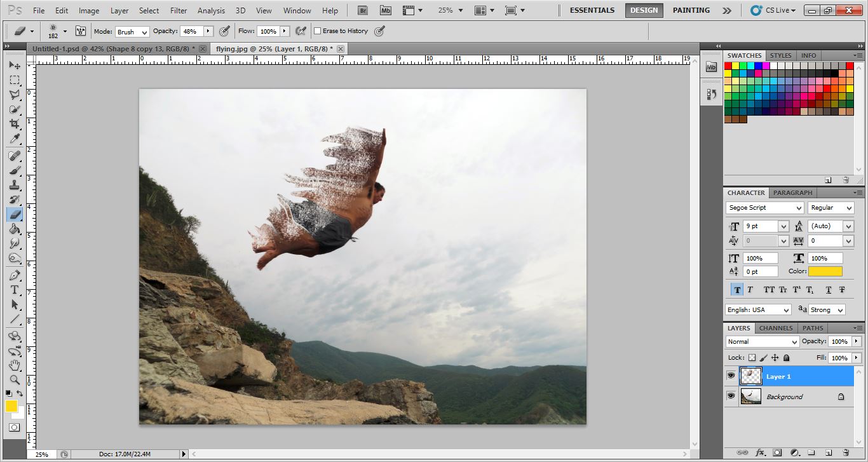Toggle lock all padlock icon
The width and height of the screenshot is (868, 462).
(x=786, y=358)
